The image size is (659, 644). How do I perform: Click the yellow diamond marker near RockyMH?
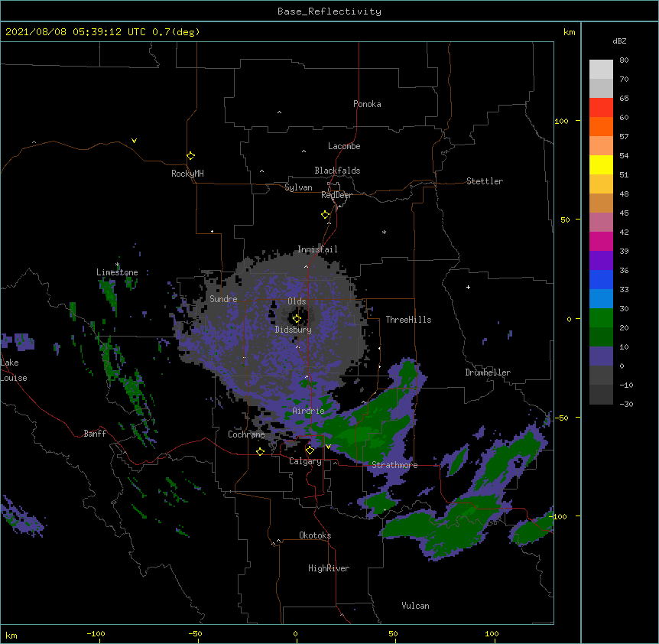[190, 156]
